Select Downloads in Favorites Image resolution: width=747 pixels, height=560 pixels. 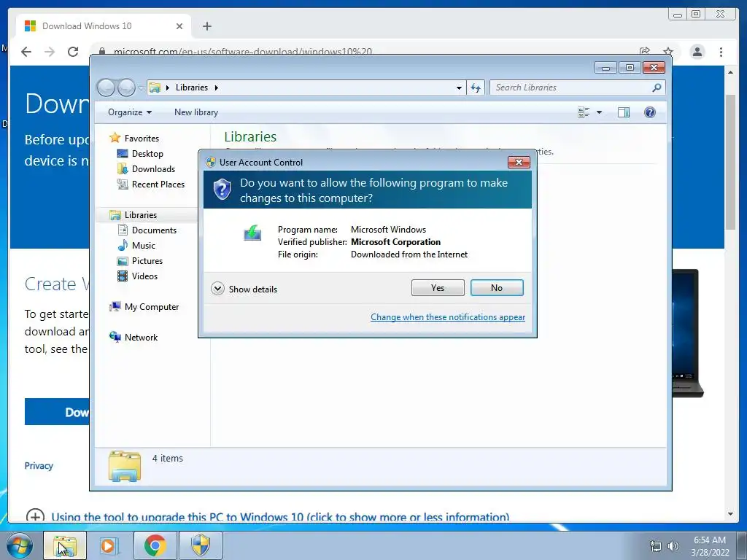(x=153, y=169)
